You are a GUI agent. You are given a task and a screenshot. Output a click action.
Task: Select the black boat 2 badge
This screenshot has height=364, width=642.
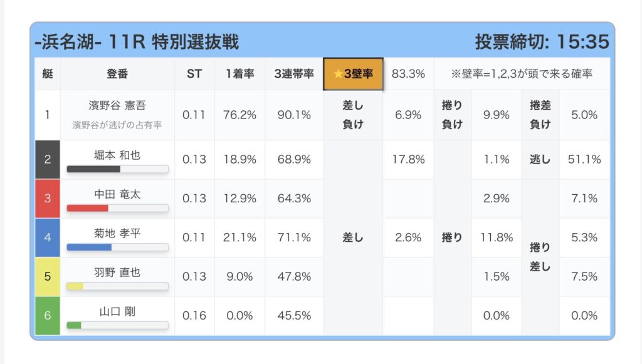coord(48,160)
